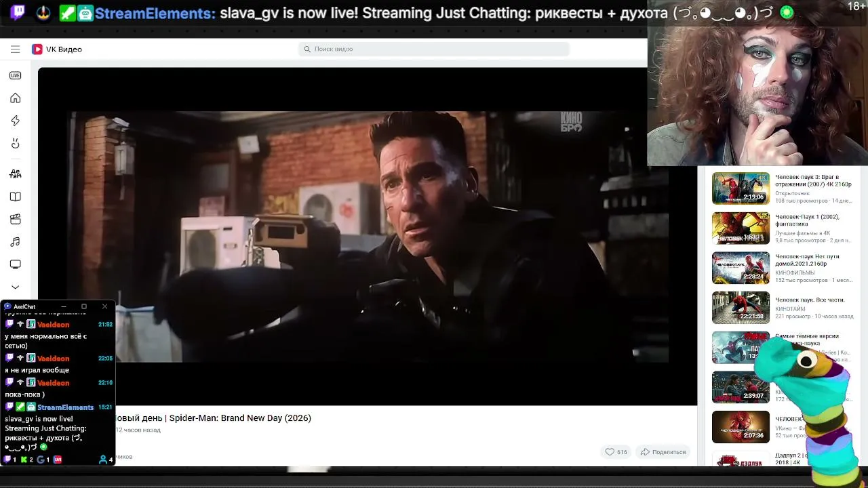Open the music note section
Screen dimensions: 868x488
(x=15, y=242)
